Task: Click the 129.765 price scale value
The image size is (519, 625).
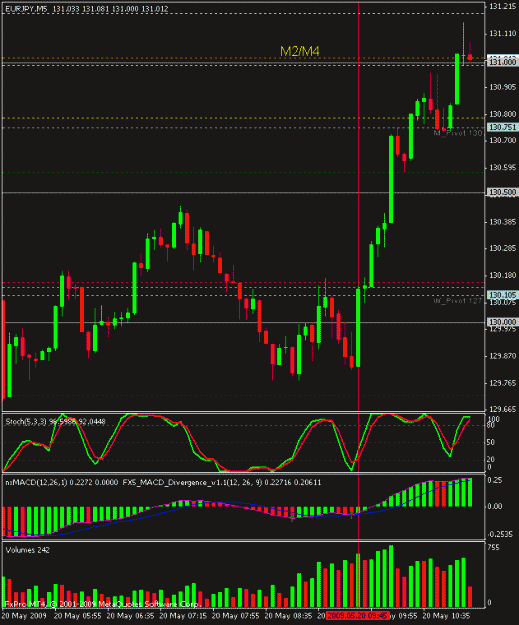Action: pos(503,383)
